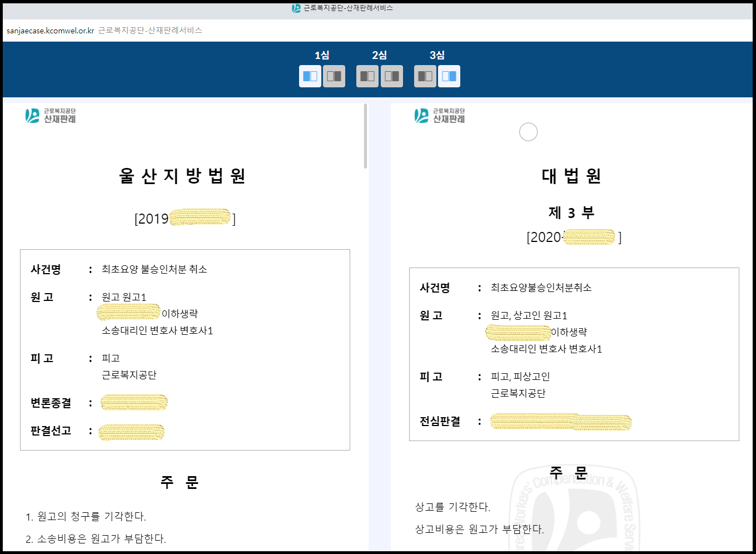756x554 pixels.
Task: Show 2심 ruling in the left pane
Action: coord(367,76)
